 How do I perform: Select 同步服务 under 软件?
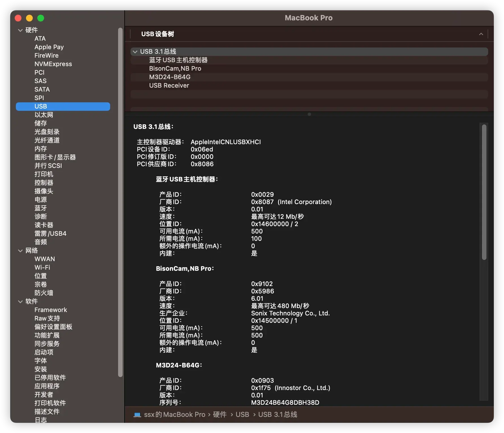pos(47,344)
